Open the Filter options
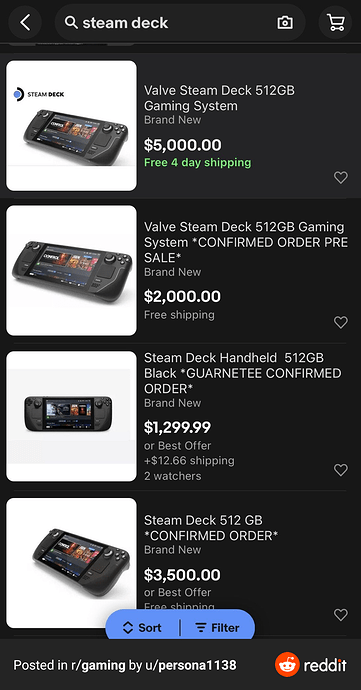361x690 pixels. pos(217,628)
